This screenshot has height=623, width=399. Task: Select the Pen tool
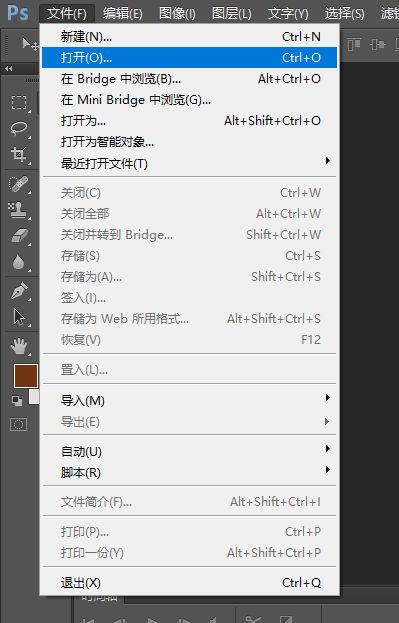click(19, 291)
